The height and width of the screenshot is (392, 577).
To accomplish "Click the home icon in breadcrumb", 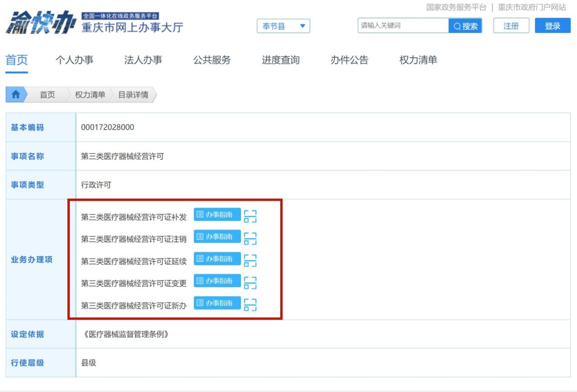I will coord(16,95).
